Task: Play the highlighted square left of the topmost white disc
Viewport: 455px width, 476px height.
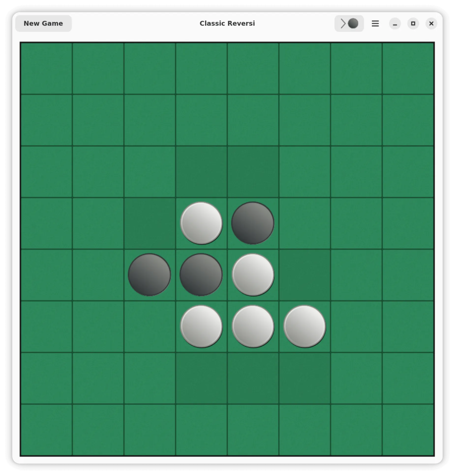Action: click(150, 223)
